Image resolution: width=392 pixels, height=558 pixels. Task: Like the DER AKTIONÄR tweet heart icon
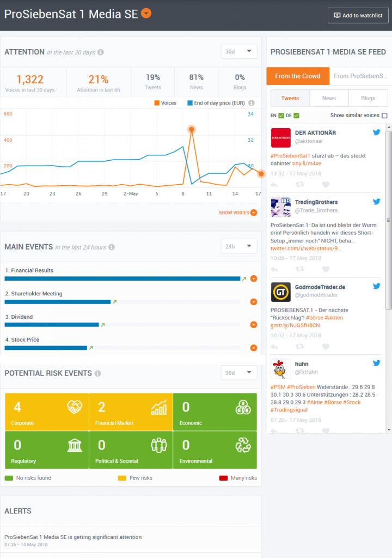pyautogui.click(x=326, y=185)
